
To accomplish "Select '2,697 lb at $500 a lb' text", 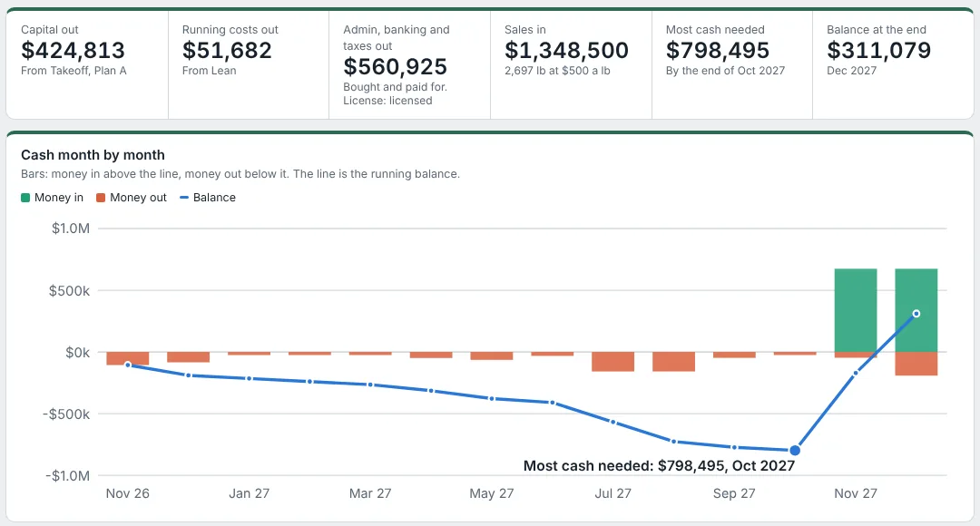I will coord(557,71).
